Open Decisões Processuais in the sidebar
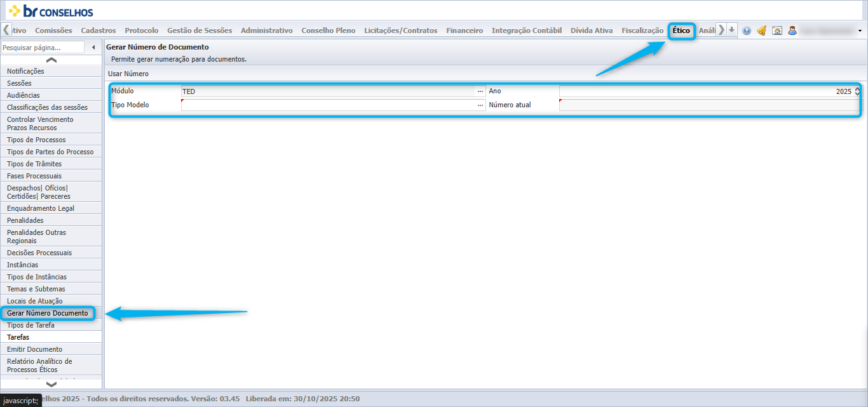The width and height of the screenshot is (868, 407). click(51, 253)
